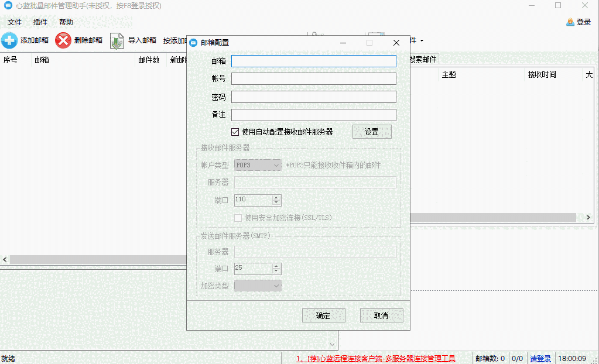Click the 添加邮箱 plus icon in the toolbar
The height and width of the screenshot is (364, 599).
(x=9, y=40)
